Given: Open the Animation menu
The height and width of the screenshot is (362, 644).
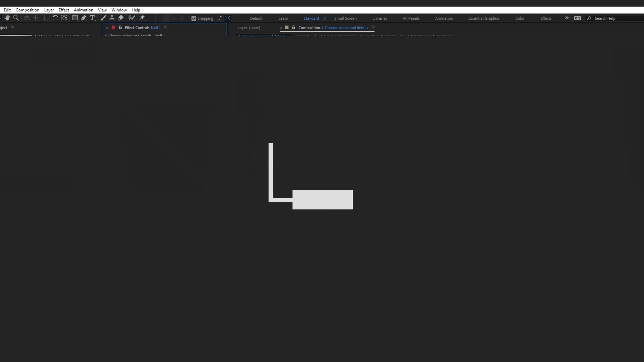Looking at the screenshot, I should [x=84, y=10].
